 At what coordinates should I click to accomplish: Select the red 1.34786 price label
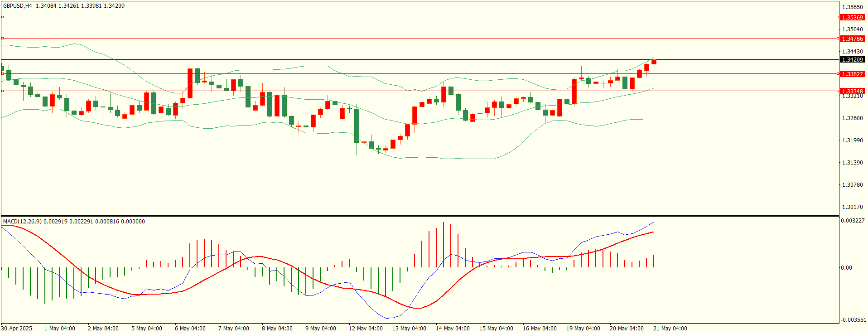(852, 39)
